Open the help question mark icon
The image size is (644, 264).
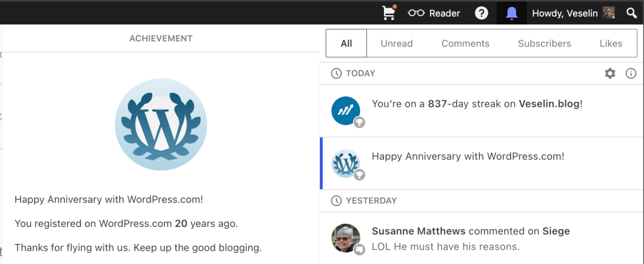click(482, 13)
